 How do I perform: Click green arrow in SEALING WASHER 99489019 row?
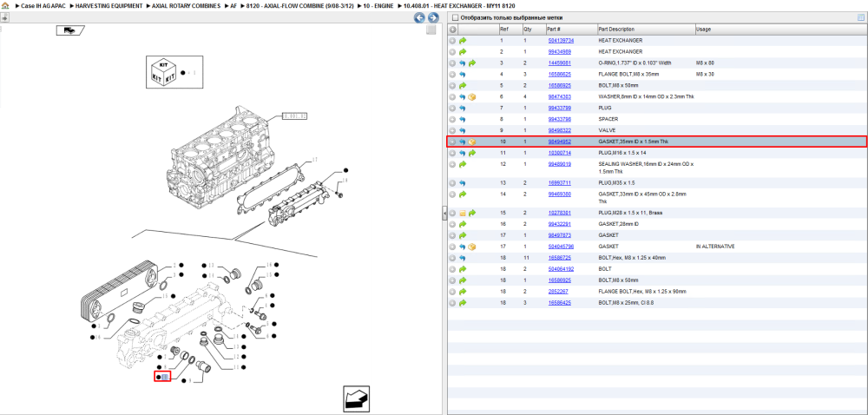[463, 164]
